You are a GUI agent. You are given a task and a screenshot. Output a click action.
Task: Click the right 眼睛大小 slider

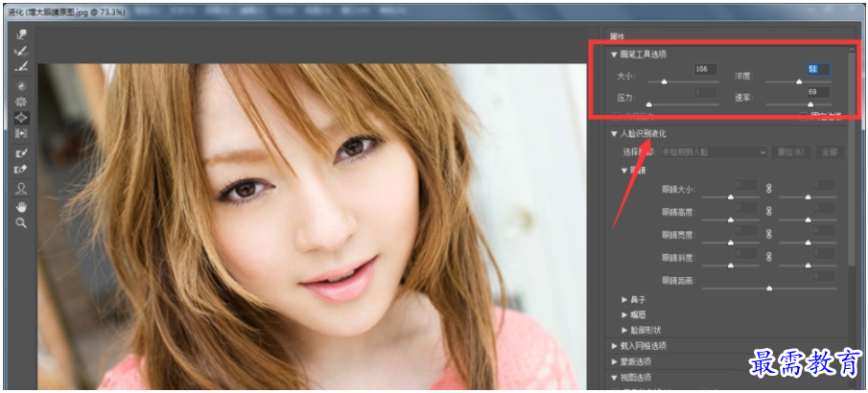[808, 197]
